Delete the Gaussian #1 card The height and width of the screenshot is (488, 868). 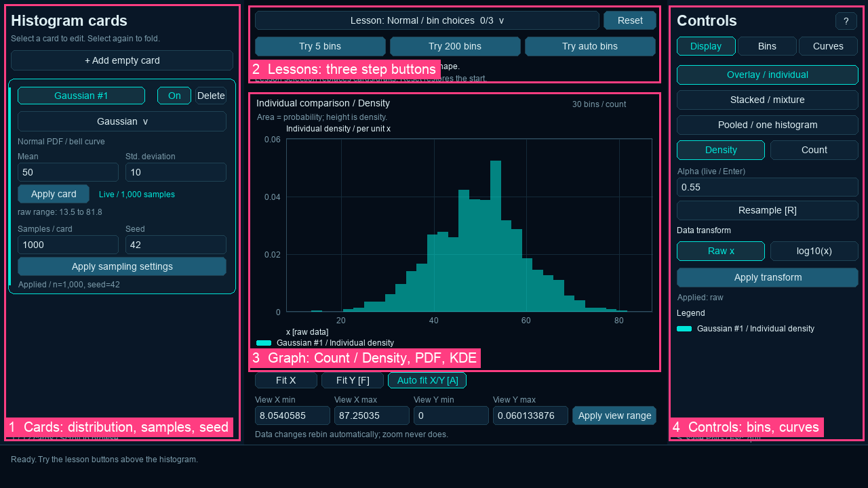(211, 96)
